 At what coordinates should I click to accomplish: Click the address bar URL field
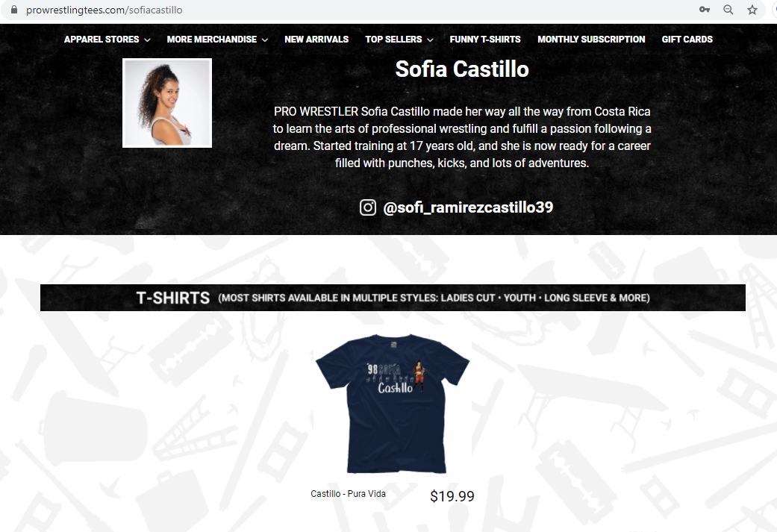click(x=347, y=10)
